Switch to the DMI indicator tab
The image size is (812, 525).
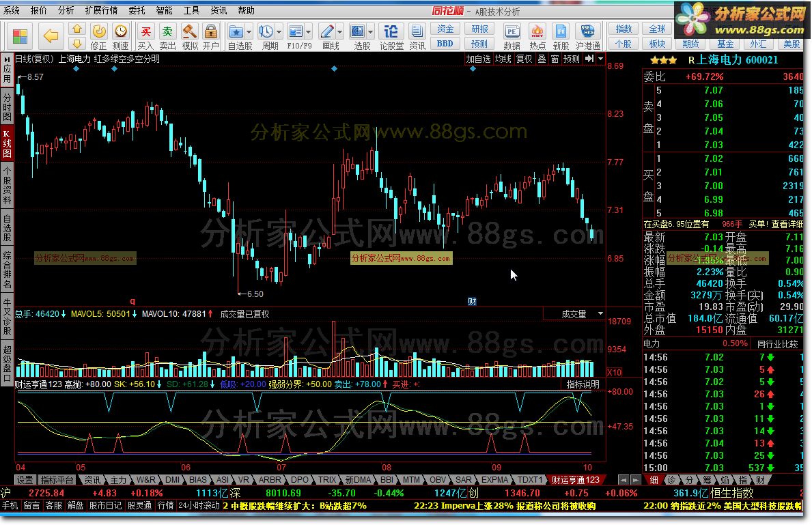(x=173, y=480)
